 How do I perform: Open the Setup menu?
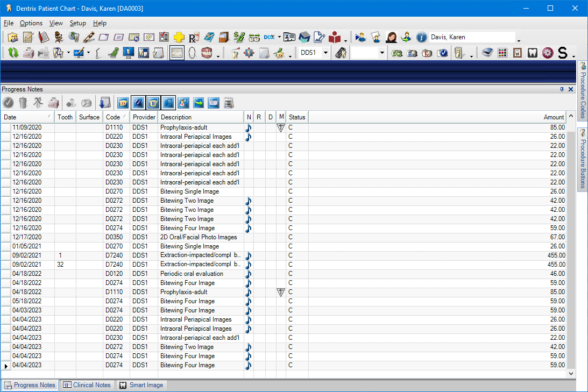[x=77, y=23]
